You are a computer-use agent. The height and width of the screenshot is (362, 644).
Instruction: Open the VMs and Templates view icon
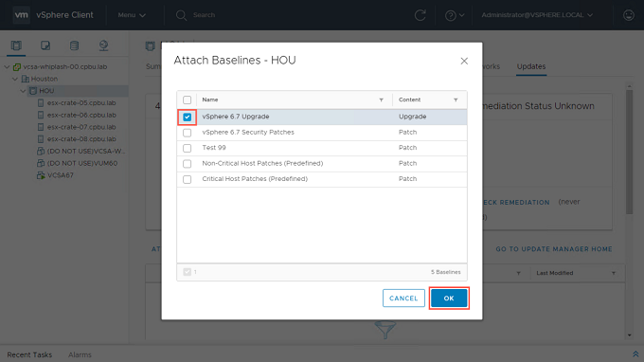[x=45, y=45]
